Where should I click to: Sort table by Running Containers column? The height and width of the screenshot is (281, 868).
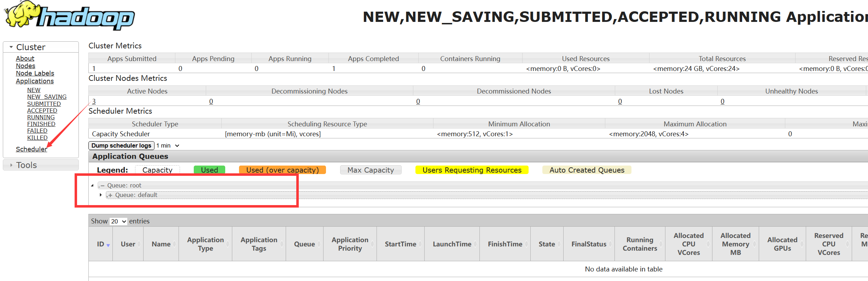640,244
